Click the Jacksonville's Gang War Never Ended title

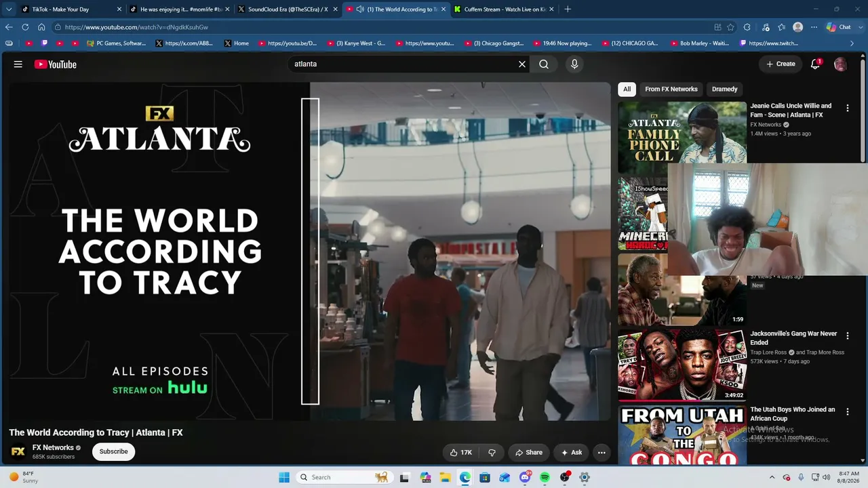click(x=793, y=338)
